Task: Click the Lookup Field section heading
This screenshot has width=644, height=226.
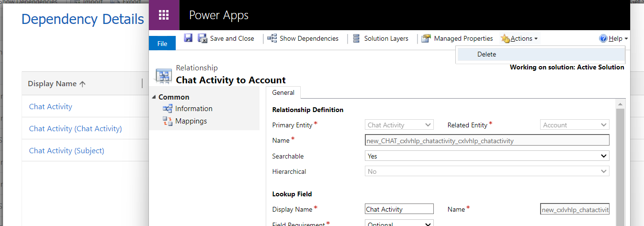Action: [x=292, y=194]
